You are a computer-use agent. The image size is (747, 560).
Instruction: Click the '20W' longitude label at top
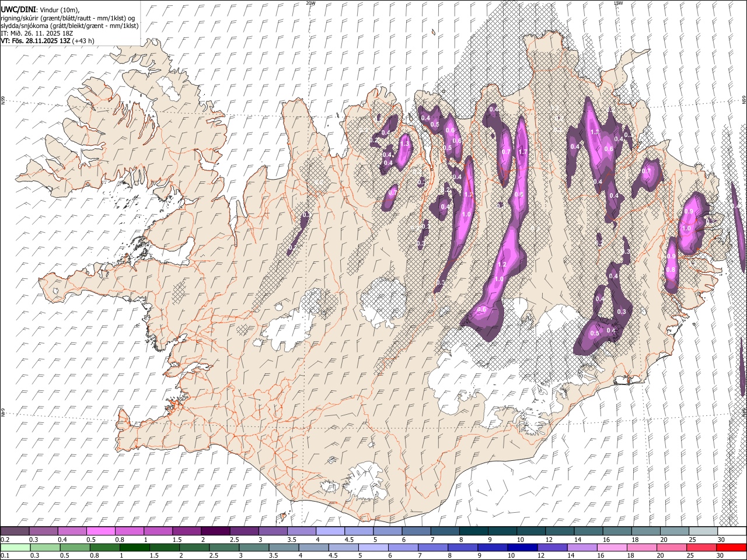click(310, 3)
